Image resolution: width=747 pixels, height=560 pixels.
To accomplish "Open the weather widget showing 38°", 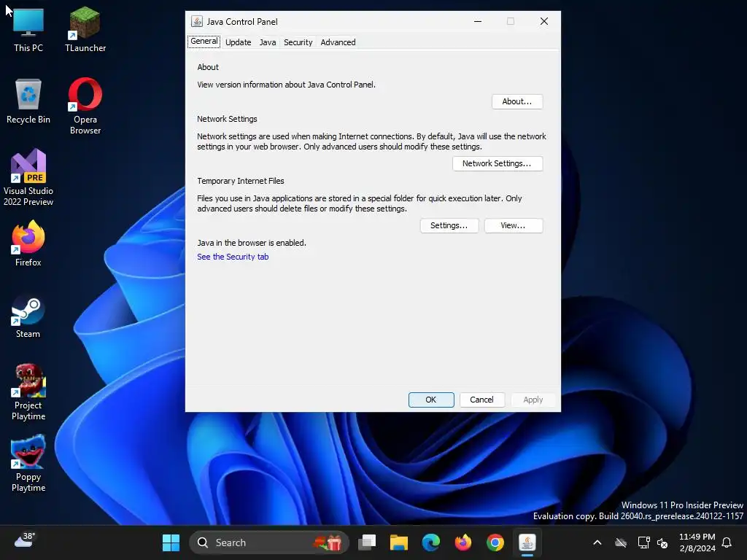I will pos(25,540).
